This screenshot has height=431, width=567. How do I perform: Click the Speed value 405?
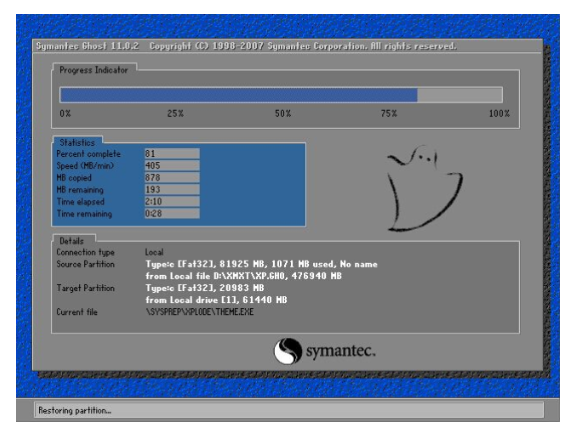(172, 166)
